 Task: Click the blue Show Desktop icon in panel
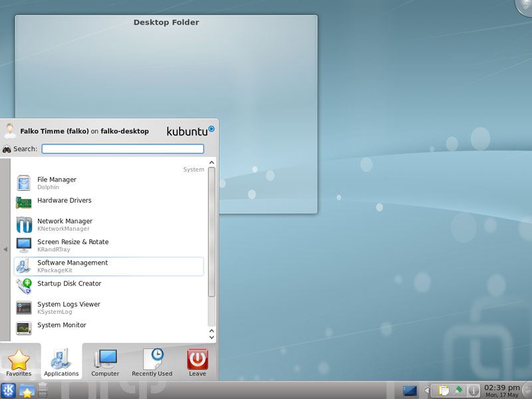[410, 391]
